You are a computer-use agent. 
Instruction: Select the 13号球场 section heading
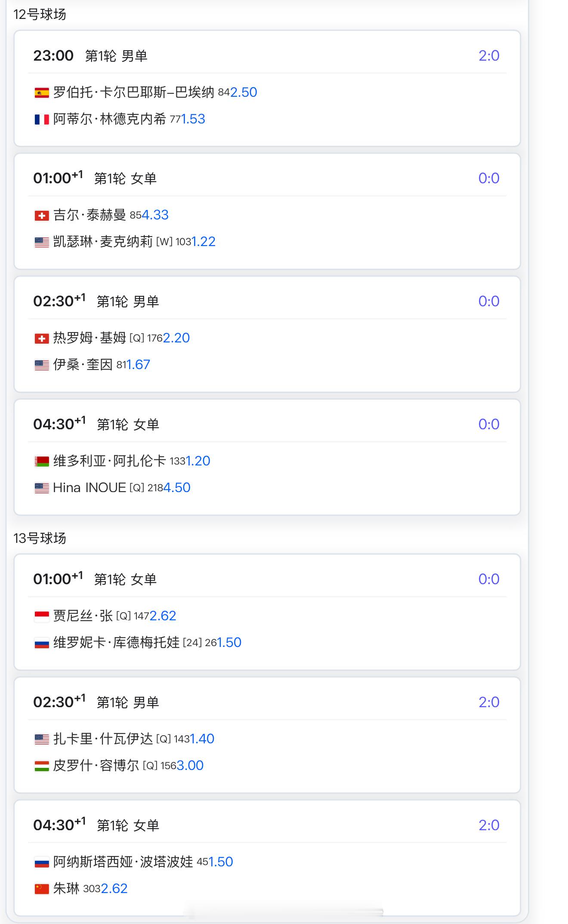click(40, 538)
